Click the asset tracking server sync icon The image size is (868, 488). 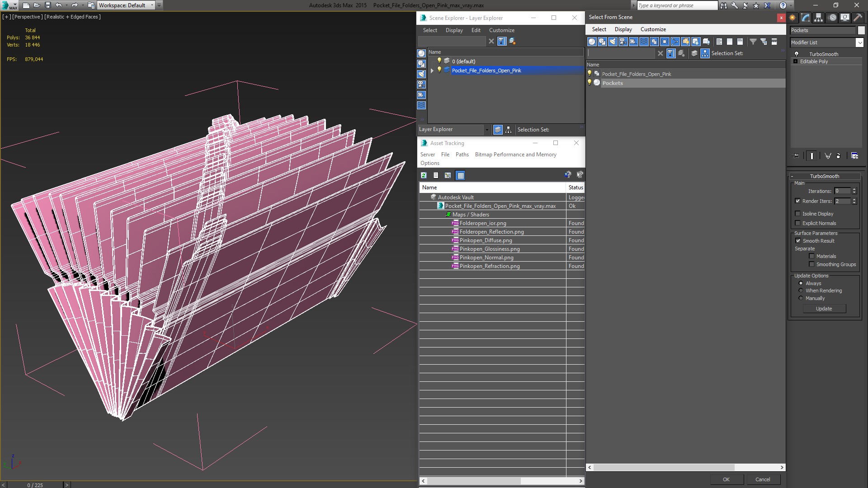(423, 175)
